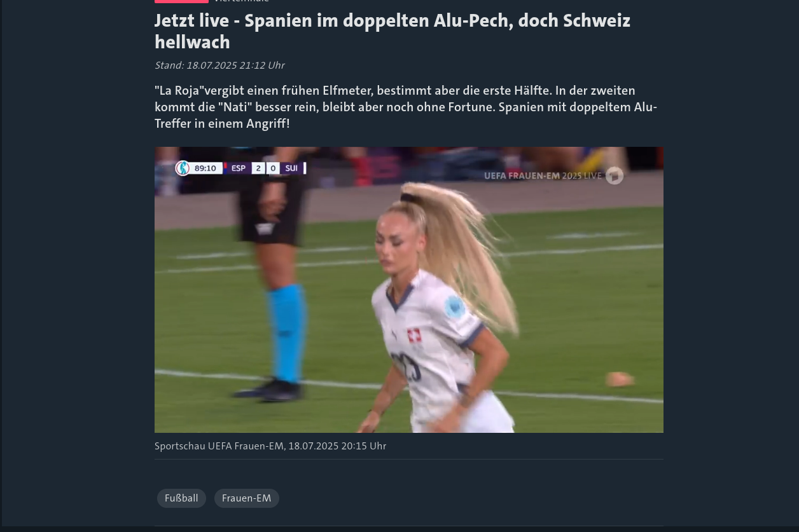The image size is (799, 532).
Task: Click the round tournament patch on the sleeve
Action: point(455,308)
